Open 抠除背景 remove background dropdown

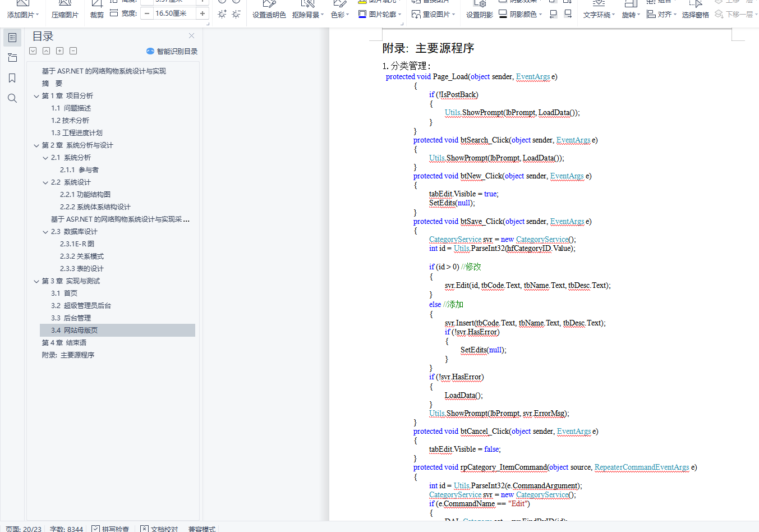click(308, 10)
